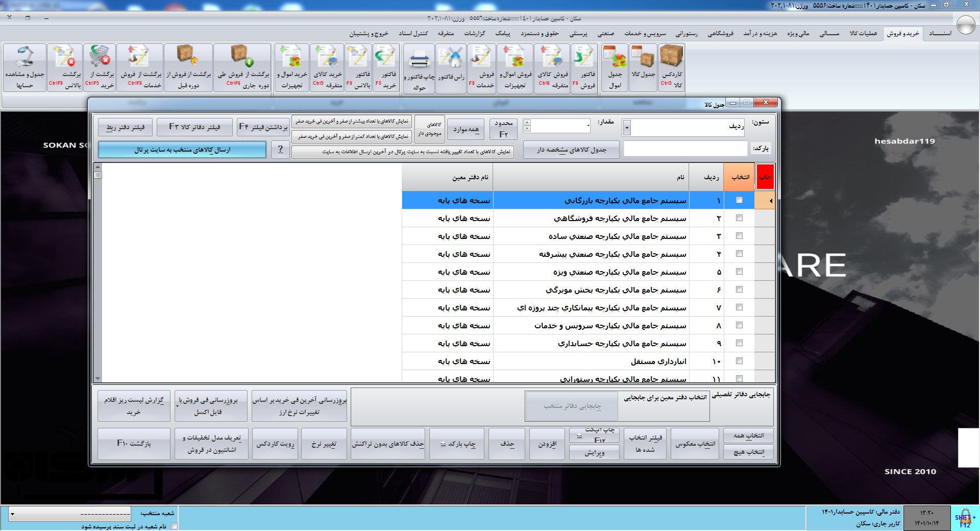Click the round application orb button
This screenshot has width=980, height=531.
click(x=965, y=25)
